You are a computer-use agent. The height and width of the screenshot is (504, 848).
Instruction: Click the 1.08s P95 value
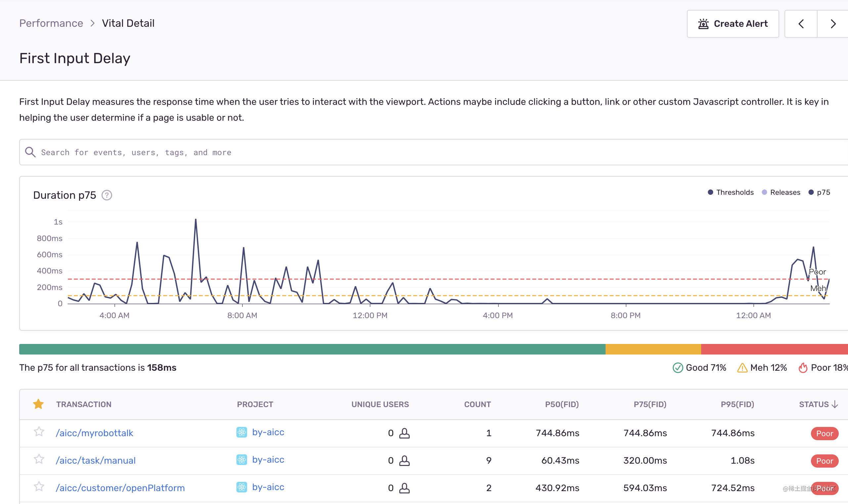[742, 461]
